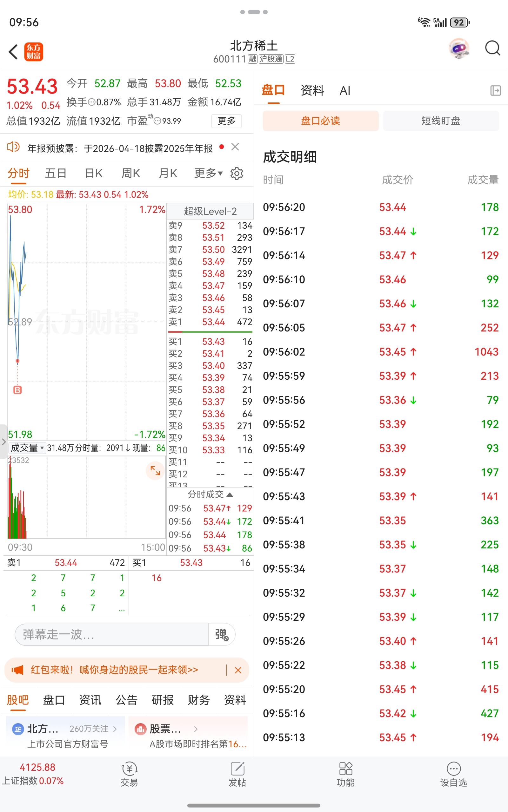Tap the stock title 北方稀土

tap(254, 46)
